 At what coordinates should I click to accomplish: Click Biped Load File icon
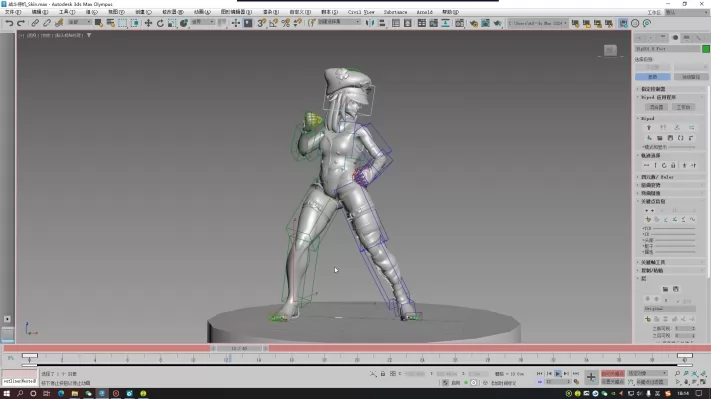pos(659,138)
